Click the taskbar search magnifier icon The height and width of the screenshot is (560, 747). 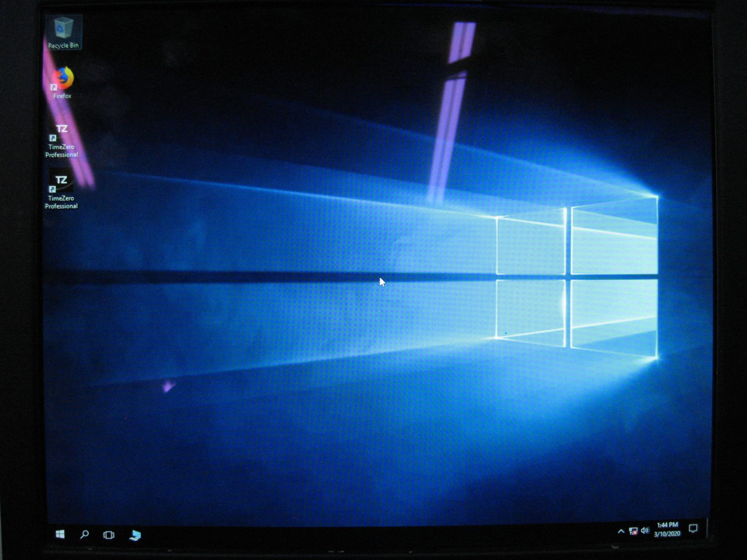tap(84, 534)
